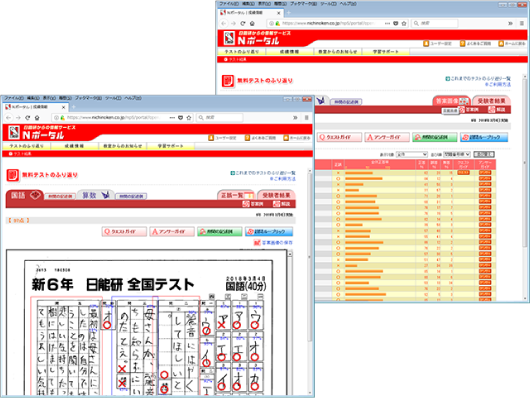Click 学習サポート nav tab in back window
The width and height of the screenshot is (530, 398).
pos(385,52)
